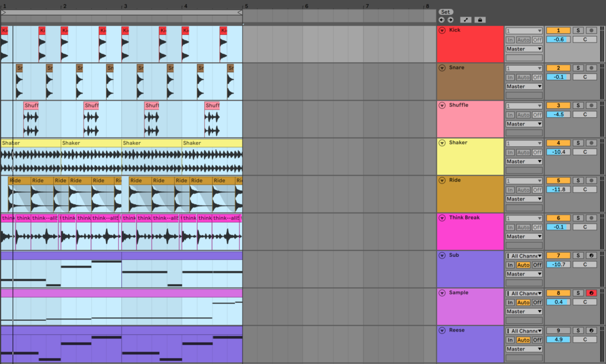Open Sub track All Channels dropdown
Screen dimensions: 606x364
point(524,256)
